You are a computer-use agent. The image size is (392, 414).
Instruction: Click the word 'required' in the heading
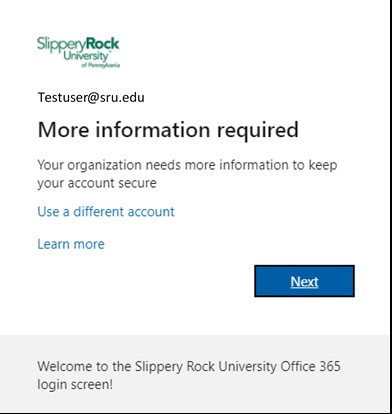pos(258,130)
